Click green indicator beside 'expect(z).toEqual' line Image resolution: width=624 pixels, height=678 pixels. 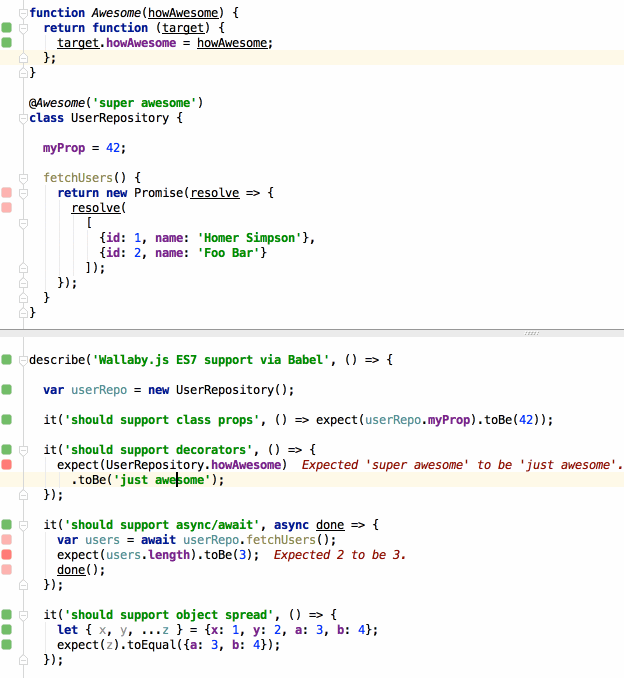coord(7,645)
